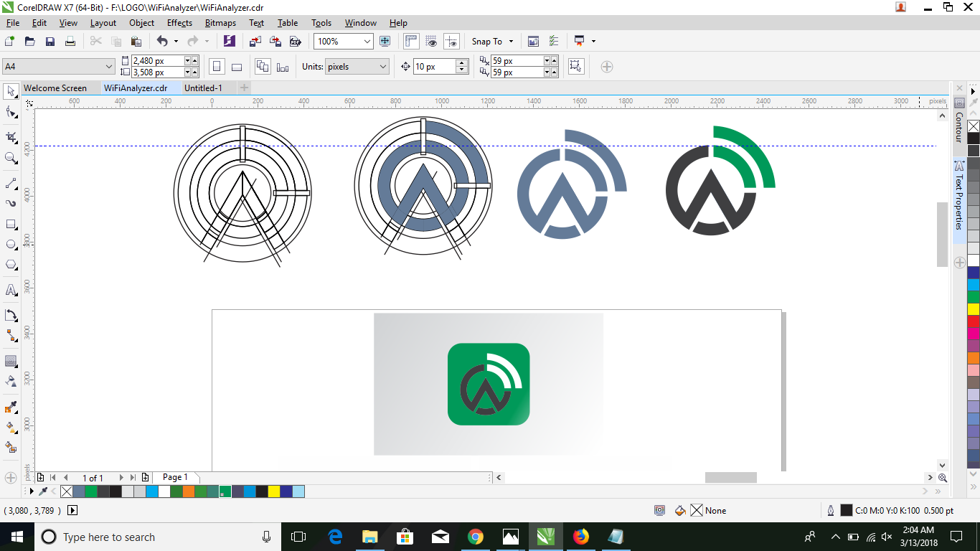Select the Shape tool in toolbox
This screenshot has width=980, height=551.
coord(11,112)
